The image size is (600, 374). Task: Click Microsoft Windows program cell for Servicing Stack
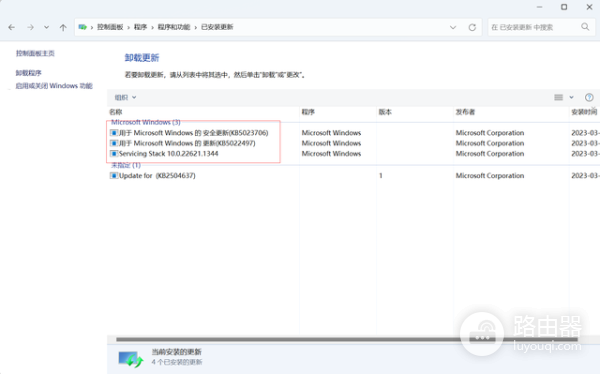click(331, 154)
